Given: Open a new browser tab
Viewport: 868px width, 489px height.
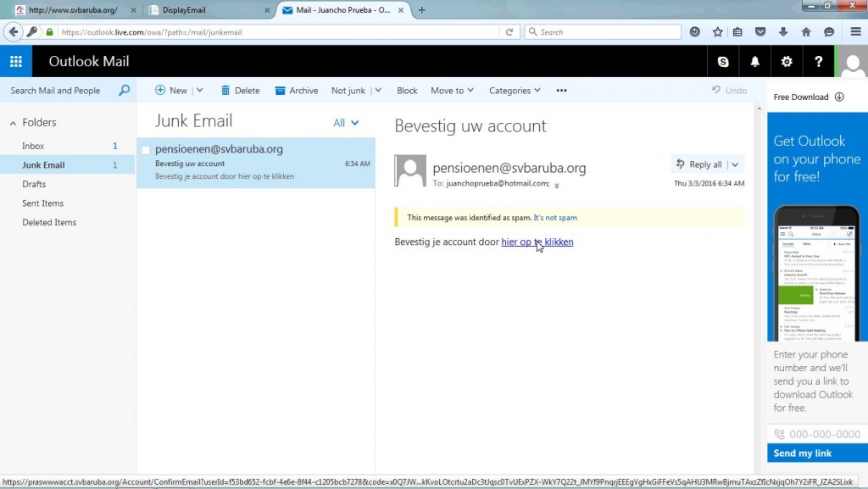Looking at the screenshot, I should pyautogui.click(x=422, y=10).
